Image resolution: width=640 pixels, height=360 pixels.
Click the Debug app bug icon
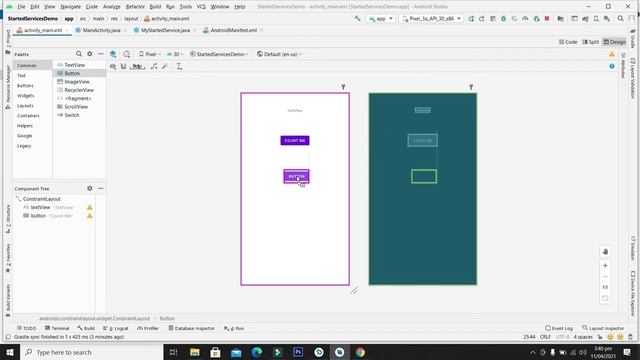(x=503, y=18)
